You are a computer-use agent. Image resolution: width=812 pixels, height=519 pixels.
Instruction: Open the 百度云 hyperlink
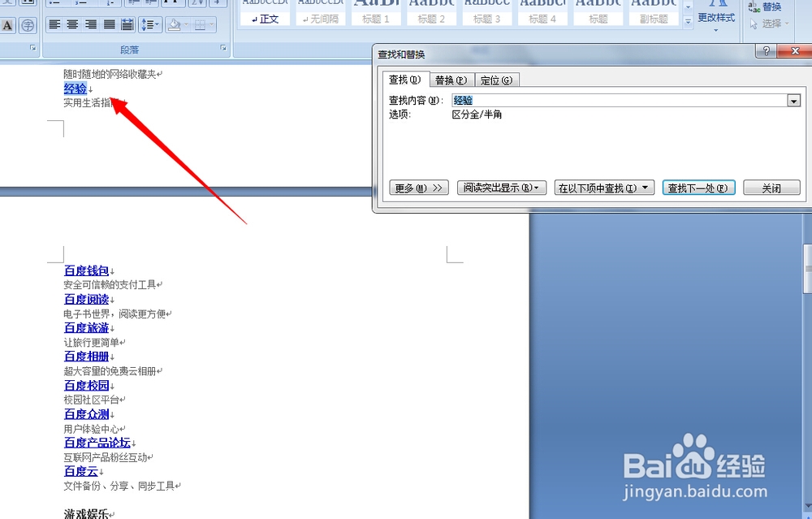(x=80, y=471)
